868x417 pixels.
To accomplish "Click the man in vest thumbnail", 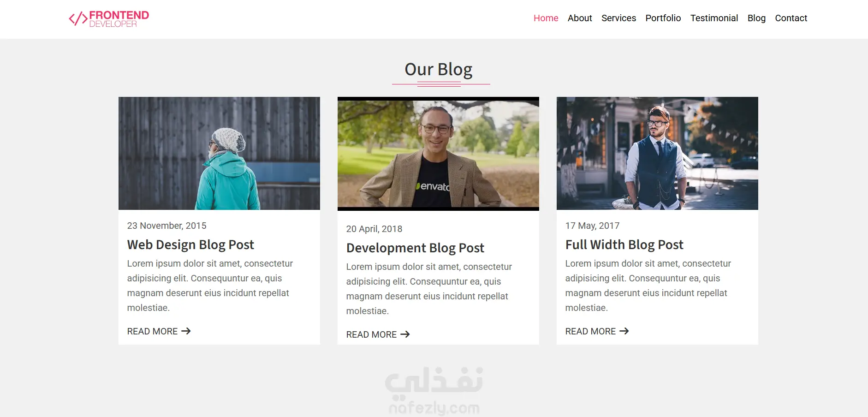I will [x=657, y=153].
